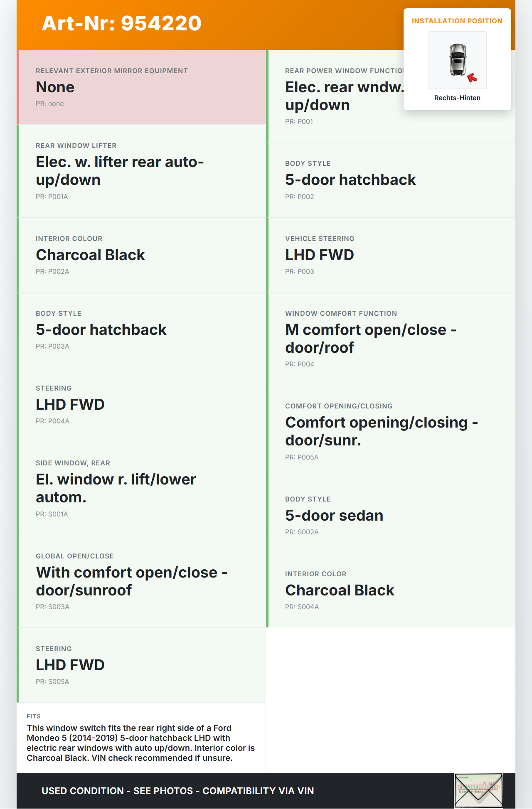
Task: Select Comfort opening/closing - door/sunr. entry
Action: coord(381,431)
